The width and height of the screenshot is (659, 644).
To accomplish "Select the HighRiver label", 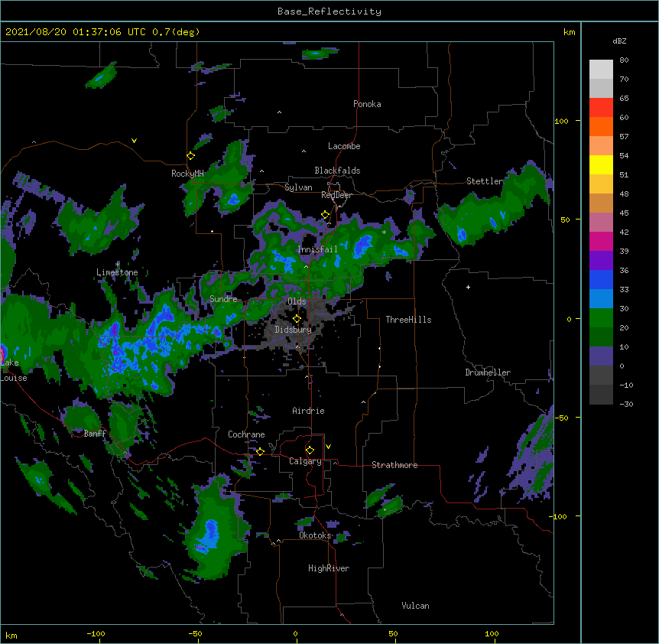I will click(329, 568).
